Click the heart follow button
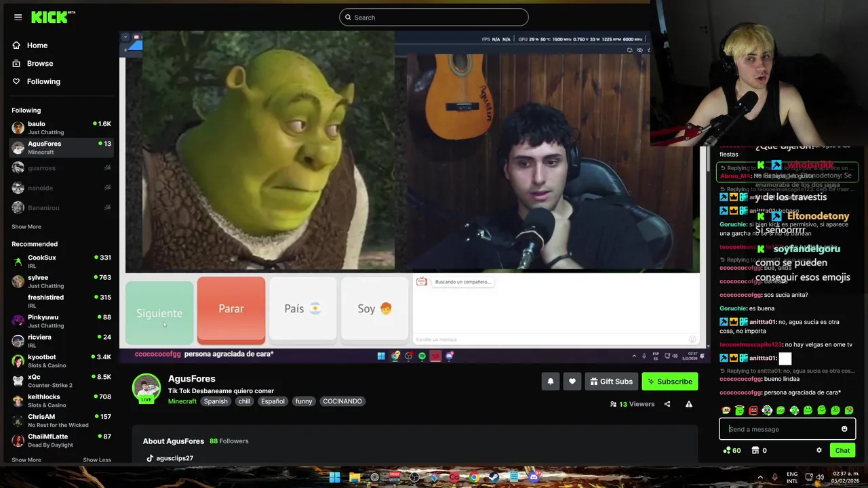Image resolution: width=868 pixels, height=488 pixels. (x=572, y=382)
